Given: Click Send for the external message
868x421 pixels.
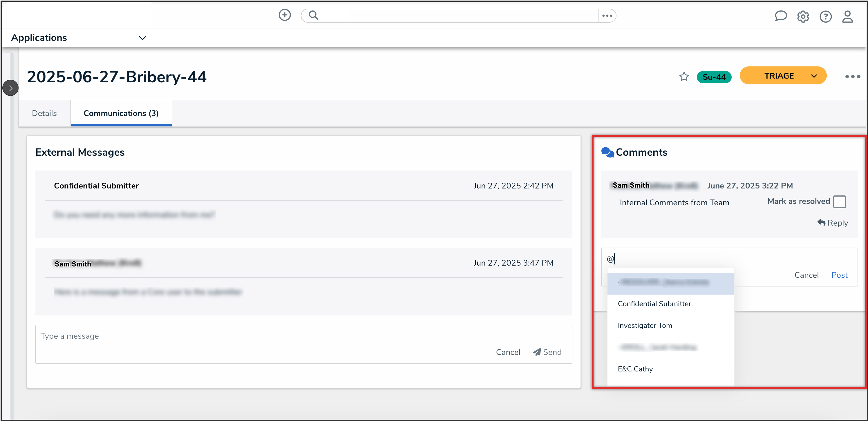Looking at the screenshot, I should 547,352.
